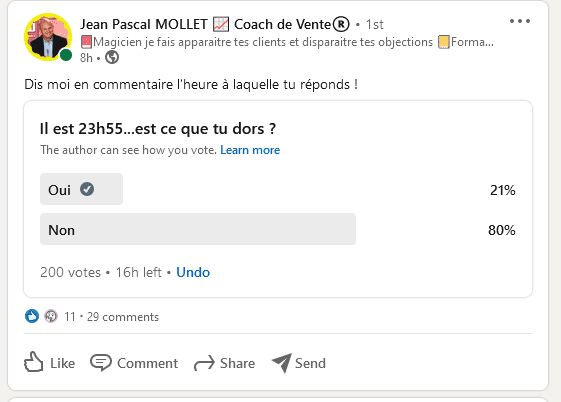Click the speech bubble Comment icon
This screenshot has height=402, width=561.
pyautogui.click(x=101, y=363)
